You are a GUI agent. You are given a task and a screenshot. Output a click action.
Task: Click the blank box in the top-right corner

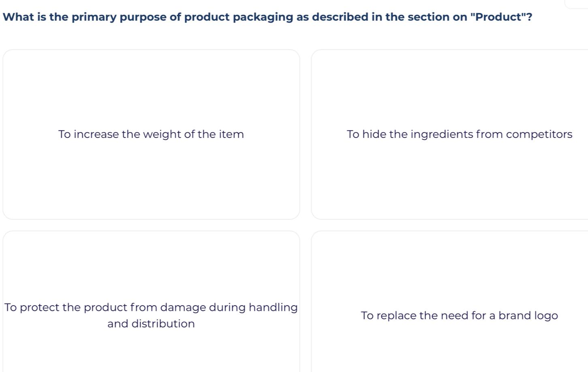click(577, 4)
